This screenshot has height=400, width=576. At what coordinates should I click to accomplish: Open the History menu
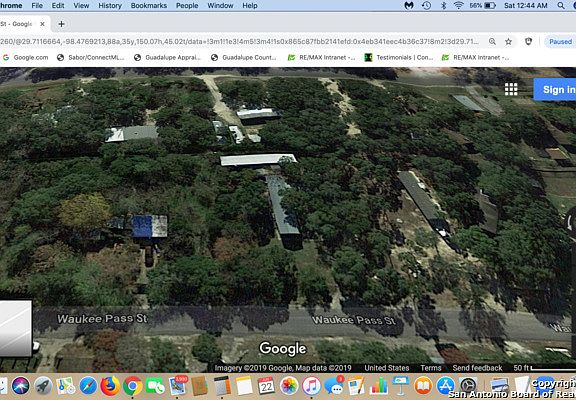click(x=110, y=6)
